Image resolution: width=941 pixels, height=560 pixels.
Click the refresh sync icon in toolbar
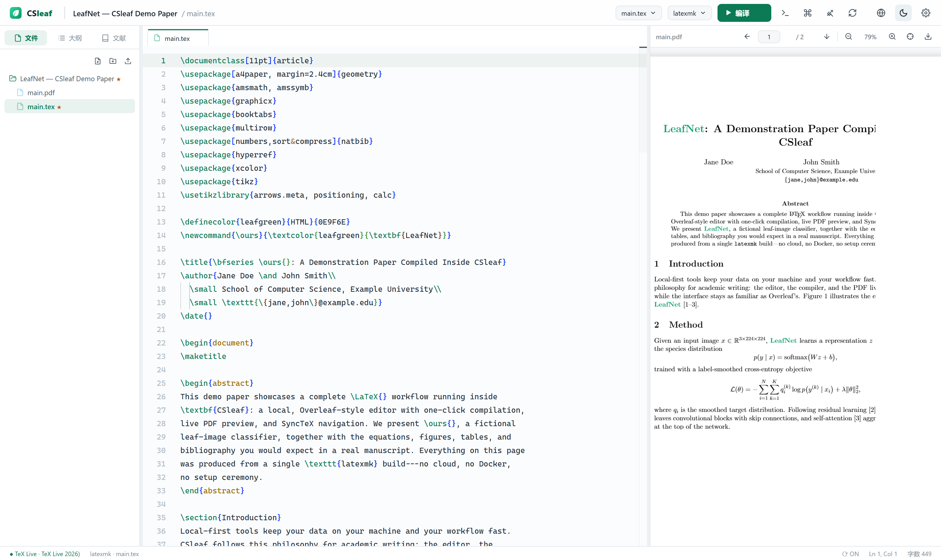[x=852, y=13]
